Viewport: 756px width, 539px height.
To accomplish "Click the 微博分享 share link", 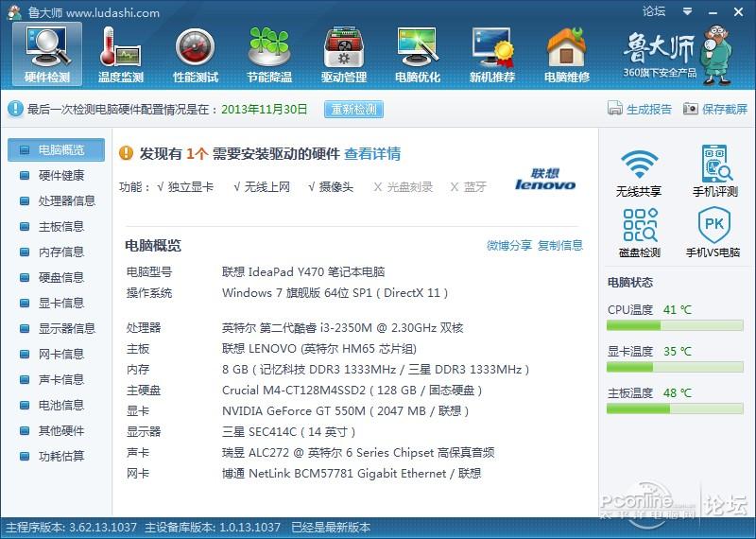I will point(509,246).
